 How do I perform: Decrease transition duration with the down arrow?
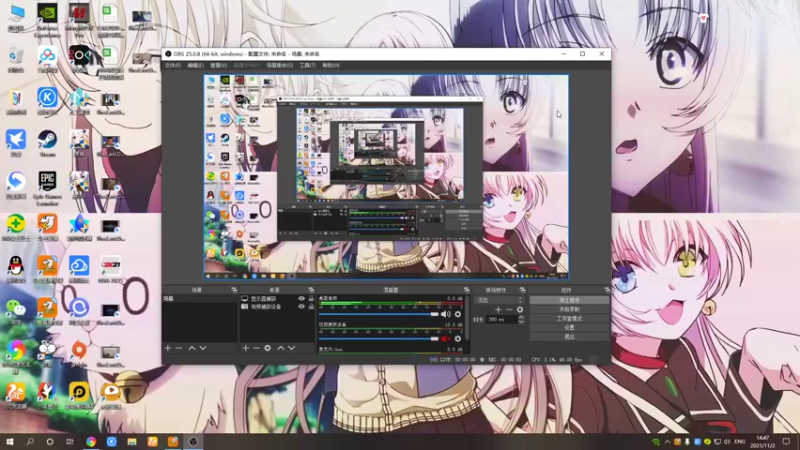(x=521, y=322)
